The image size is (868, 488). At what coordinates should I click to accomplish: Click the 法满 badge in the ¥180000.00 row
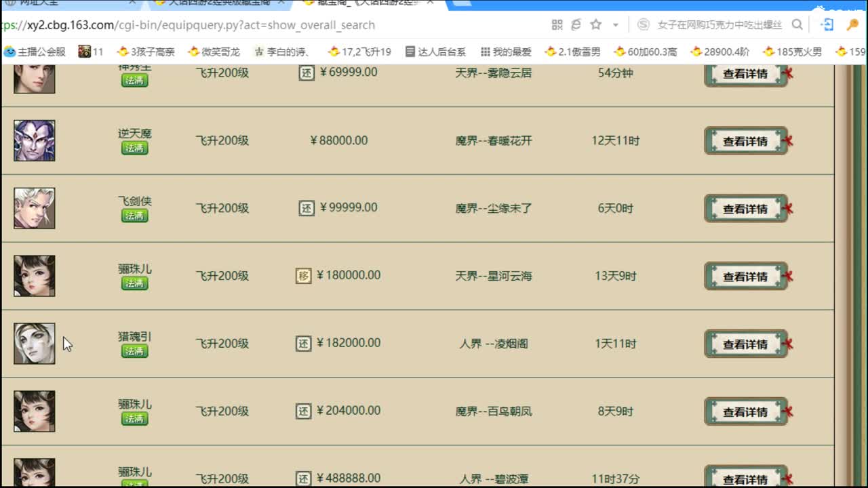[x=134, y=283]
